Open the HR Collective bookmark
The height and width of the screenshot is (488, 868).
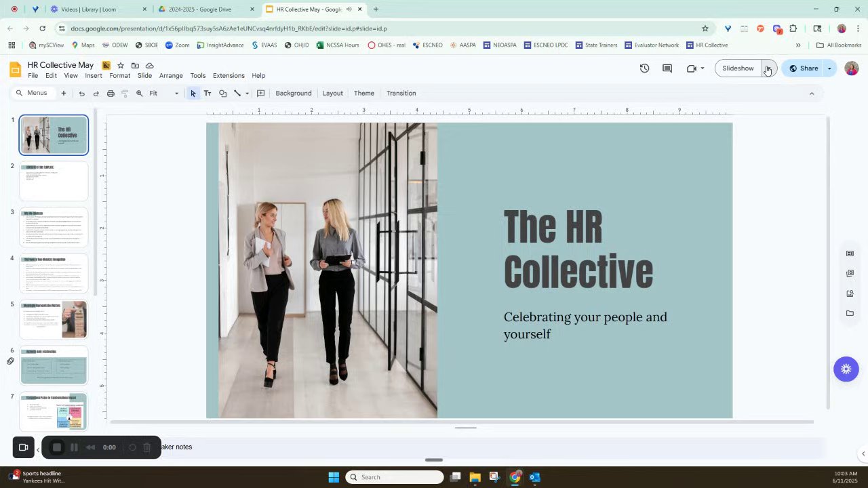click(x=707, y=45)
